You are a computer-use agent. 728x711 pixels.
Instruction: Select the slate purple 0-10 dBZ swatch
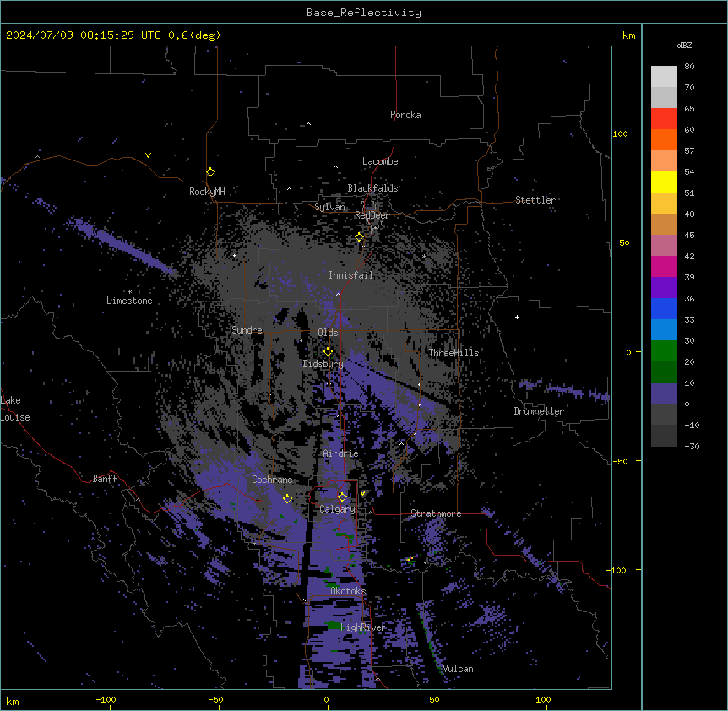(x=664, y=393)
